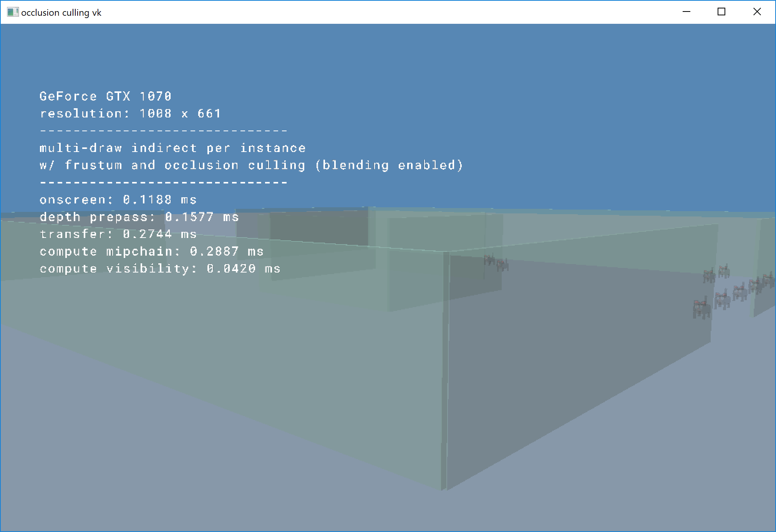Click the two small models behind the wall
This screenshot has height=532, width=776.
(x=496, y=263)
